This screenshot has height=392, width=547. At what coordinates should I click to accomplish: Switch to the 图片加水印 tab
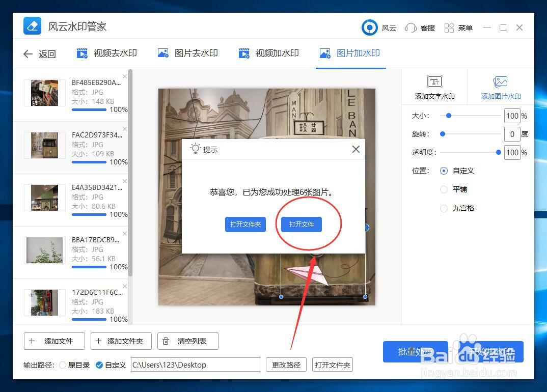[350, 53]
